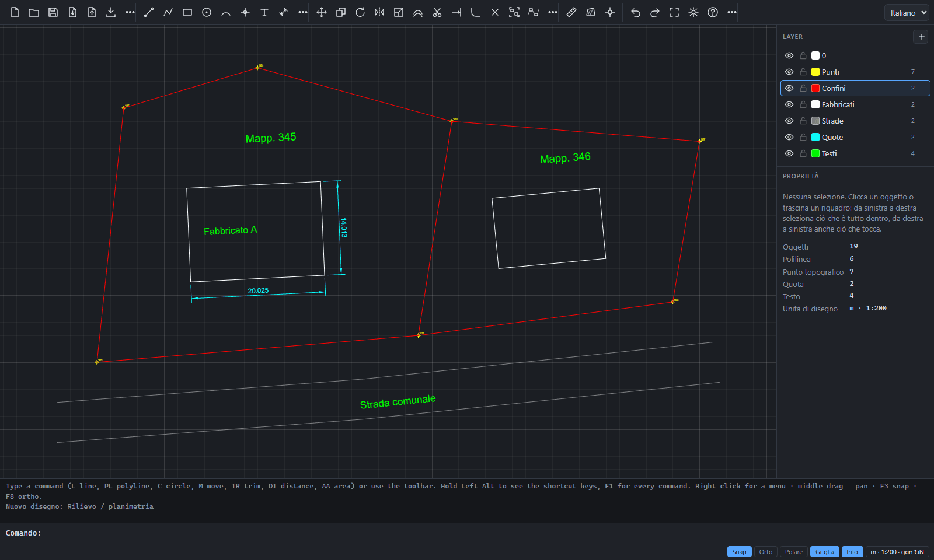The width and height of the screenshot is (934, 560).
Task: Redo the last undone action
Action: tap(655, 12)
